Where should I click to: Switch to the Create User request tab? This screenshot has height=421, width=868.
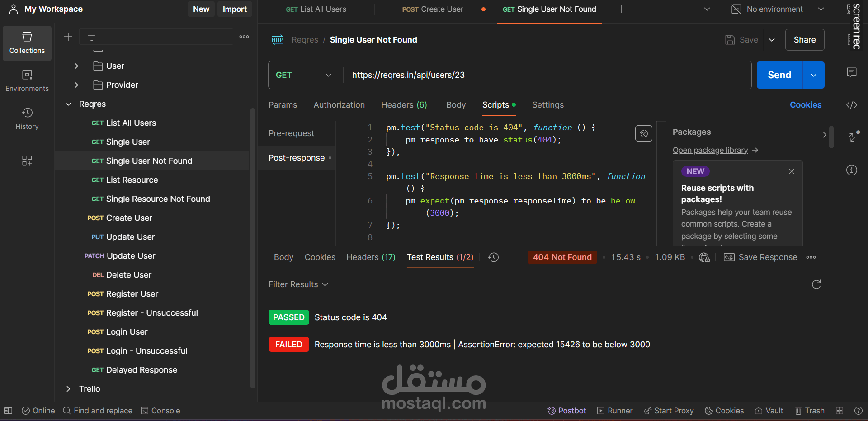tap(433, 9)
